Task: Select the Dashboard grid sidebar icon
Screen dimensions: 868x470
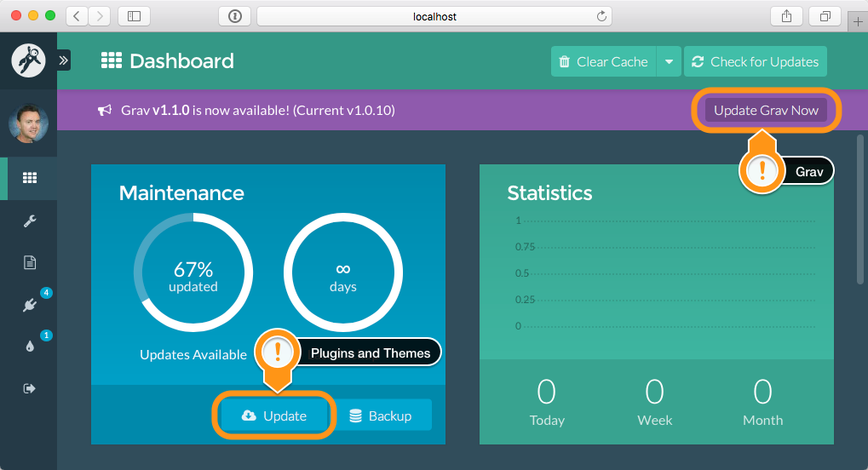Action: (30, 178)
